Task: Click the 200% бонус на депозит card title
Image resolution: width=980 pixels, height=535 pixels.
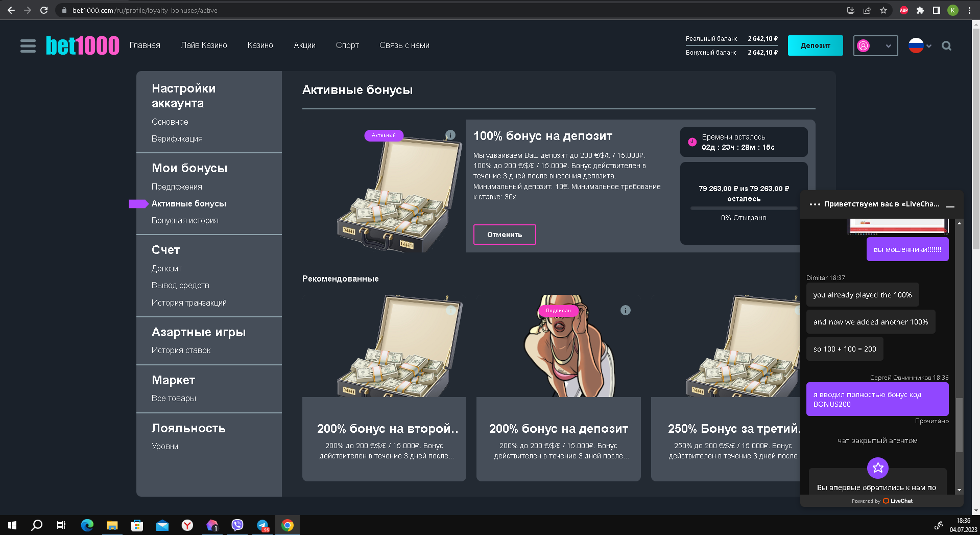Action: [559, 429]
